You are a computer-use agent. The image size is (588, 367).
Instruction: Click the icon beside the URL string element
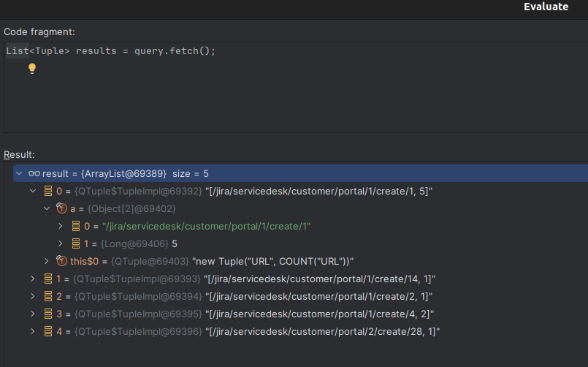pyautogui.click(x=75, y=226)
